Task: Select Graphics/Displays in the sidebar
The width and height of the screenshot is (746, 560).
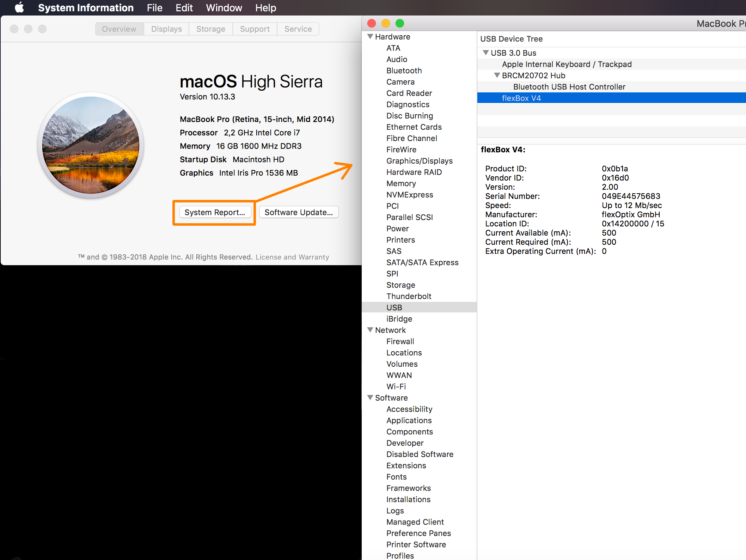Action: [420, 161]
